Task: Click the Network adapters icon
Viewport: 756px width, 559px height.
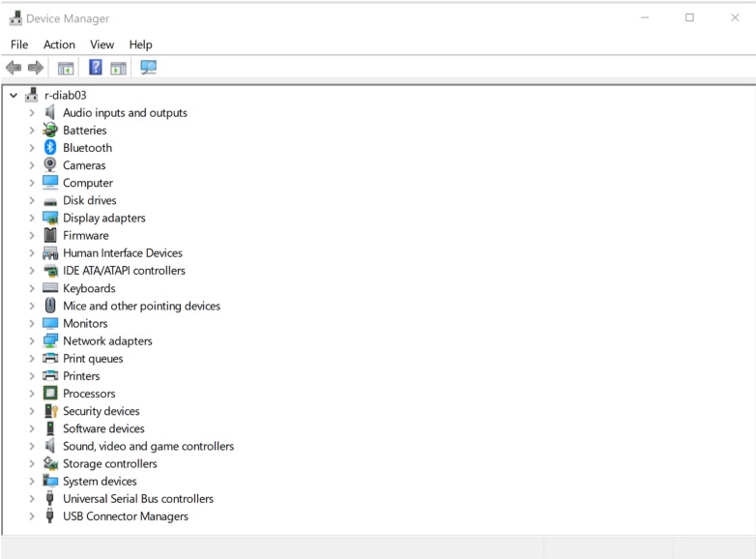Action: pyautogui.click(x=50, y=341)
